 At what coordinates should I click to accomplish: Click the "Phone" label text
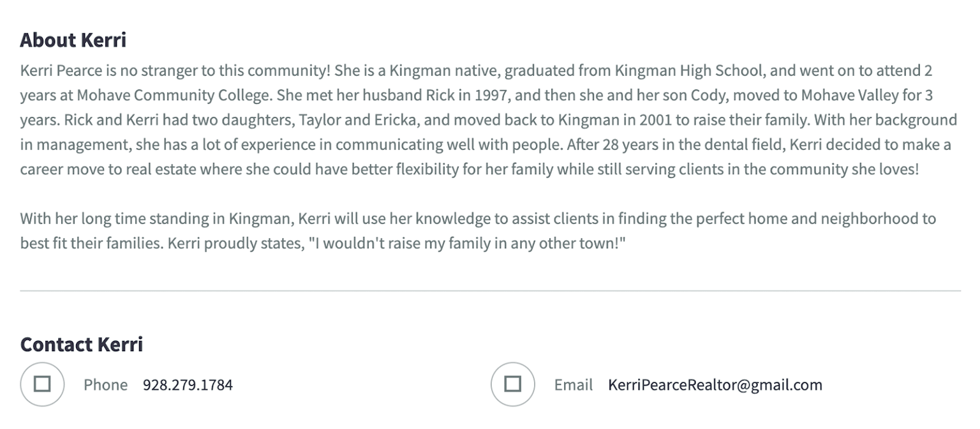(x=105, y=385)
